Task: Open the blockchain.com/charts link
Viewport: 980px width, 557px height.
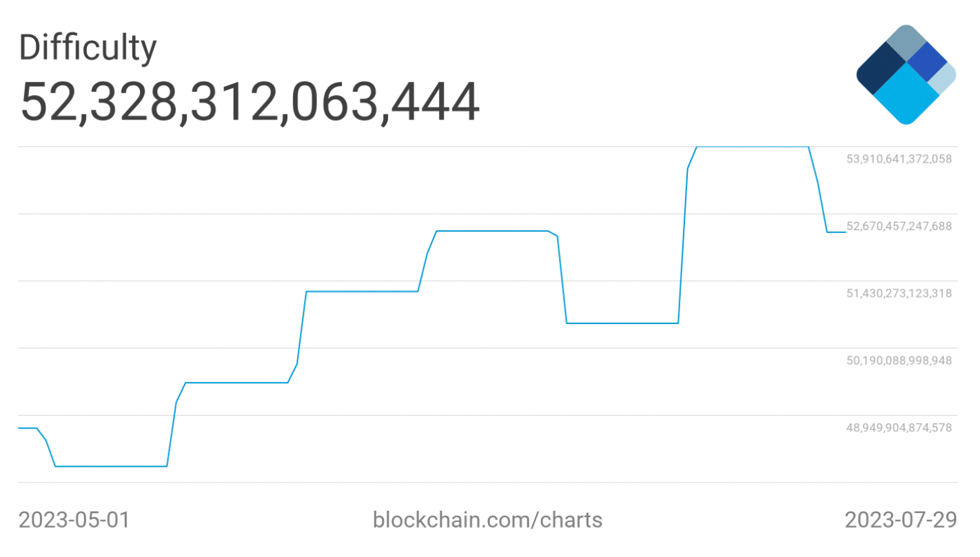Action: [x=487, y=520]
